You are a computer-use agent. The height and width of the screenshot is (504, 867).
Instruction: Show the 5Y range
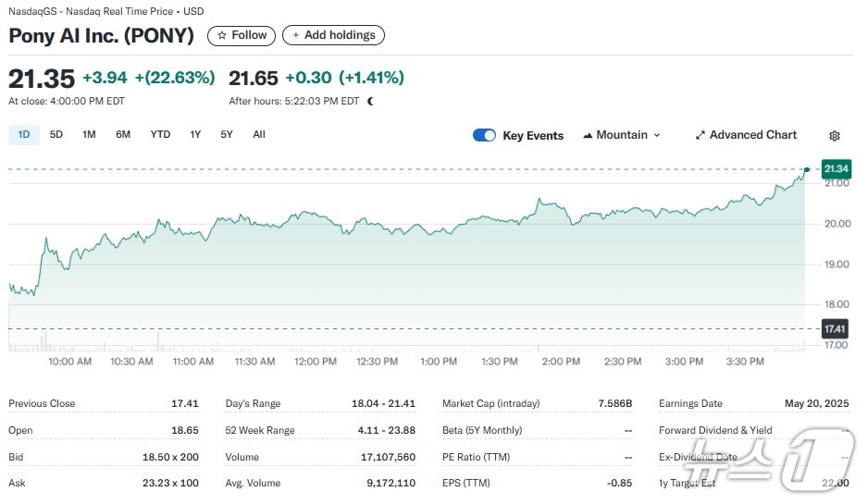click(227, 135)
